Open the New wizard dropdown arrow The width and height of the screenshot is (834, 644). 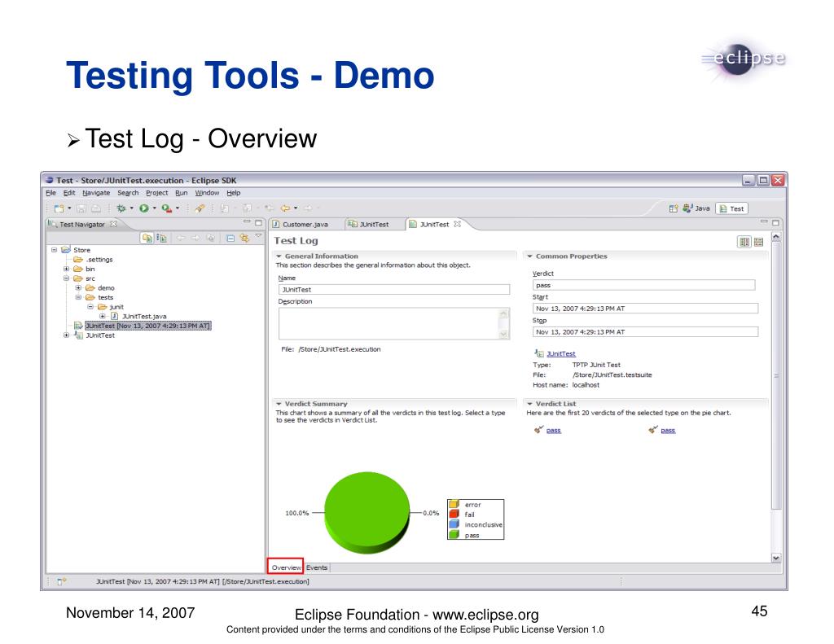coord(69,208)
